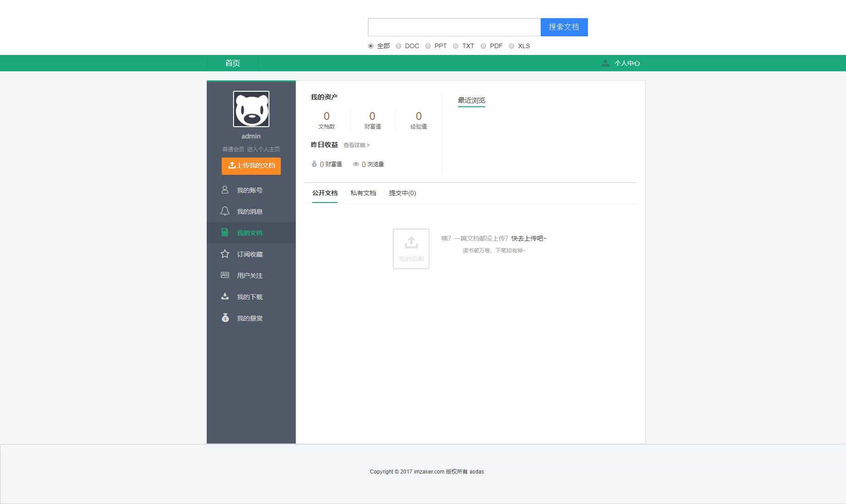This screenshot has width=846, height=504.
Task: Select the 最近浏览 tab
Action: pos(472,100)
